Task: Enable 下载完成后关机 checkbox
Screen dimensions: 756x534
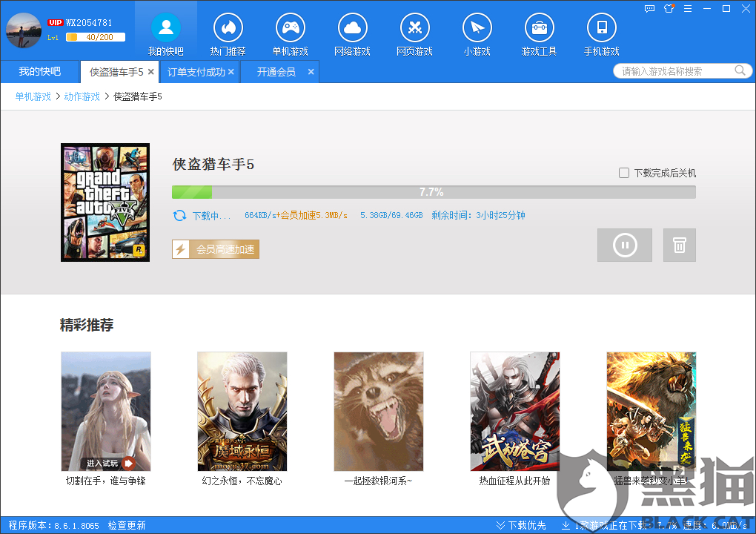Action: coord(624,173)
